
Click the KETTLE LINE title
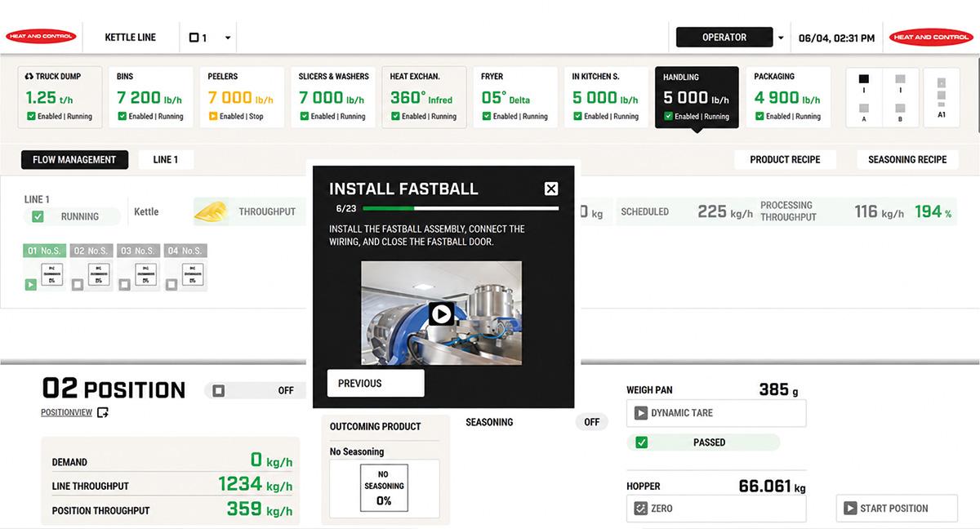[x=131, y=38]
